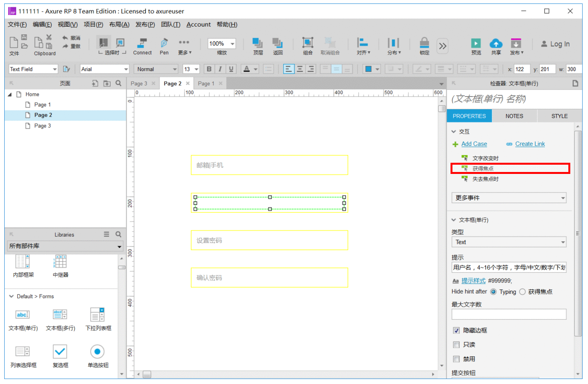Click the new file icon
The height and width of the screenshot is (384, 588).
coord(13,42)
